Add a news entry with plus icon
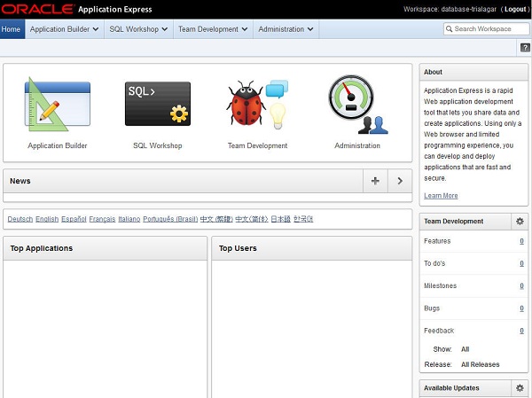Screen dimensions: 532x398 coord(375,181)
